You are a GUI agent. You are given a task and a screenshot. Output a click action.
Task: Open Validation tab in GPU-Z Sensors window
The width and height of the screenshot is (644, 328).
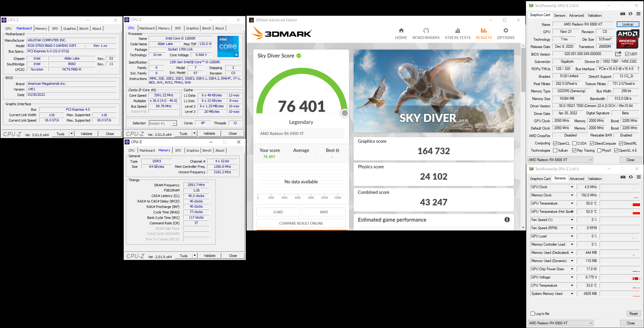tap(595, 179)
